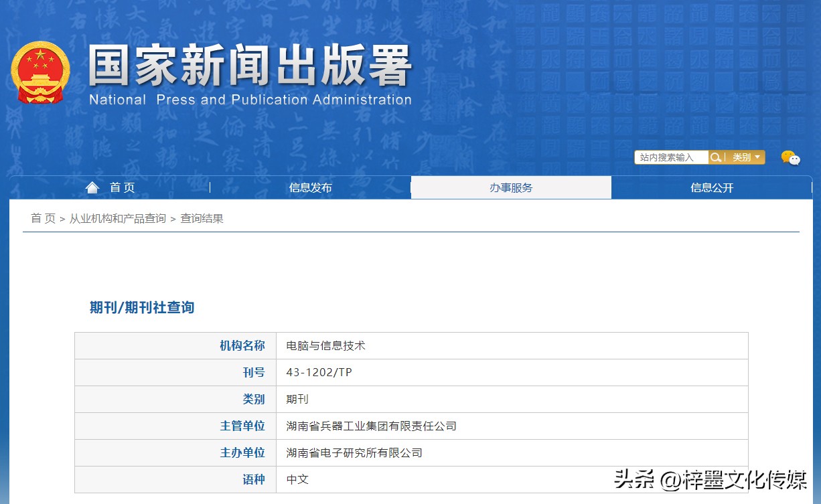This screenshot has width=821, height=504.
Task: Switch to the 信息发布 tab
Action: coord(310,188)
